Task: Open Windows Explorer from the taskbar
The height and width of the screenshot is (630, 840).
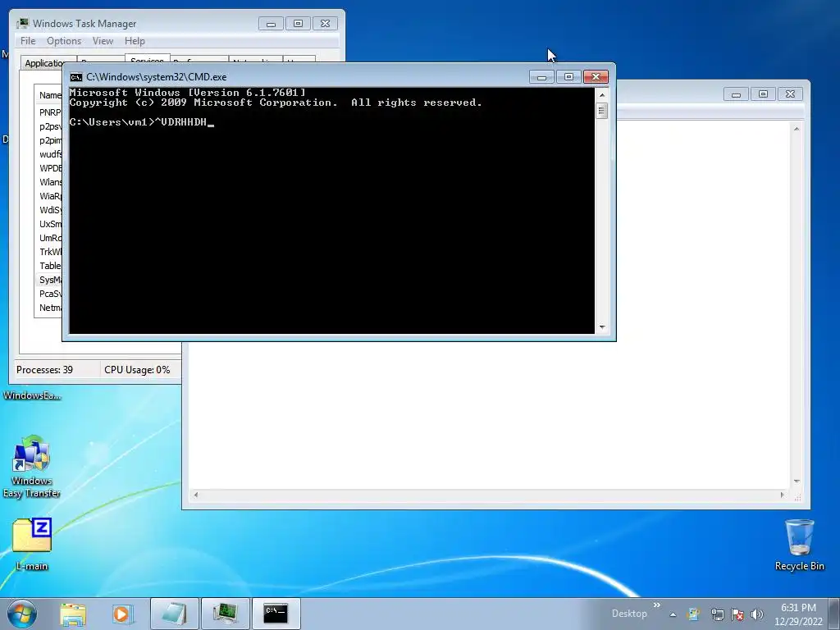Action: coord(73,614)
